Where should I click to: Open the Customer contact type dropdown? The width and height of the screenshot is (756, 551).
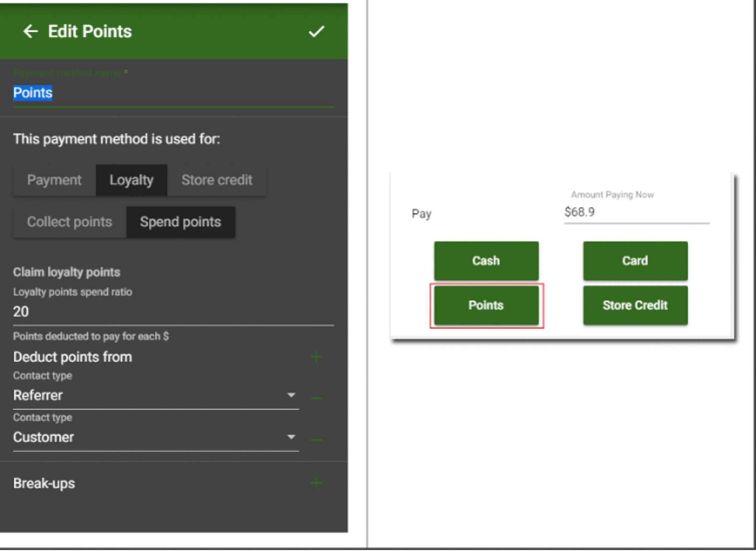pyautogui.click(x=291, y=437)
